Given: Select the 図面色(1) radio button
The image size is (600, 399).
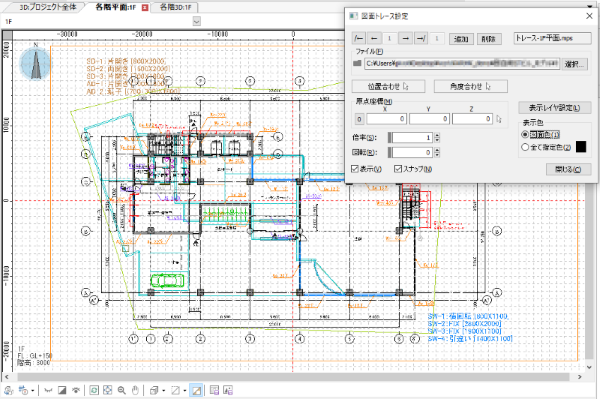Looking at the screenshot, I should 525,135.
